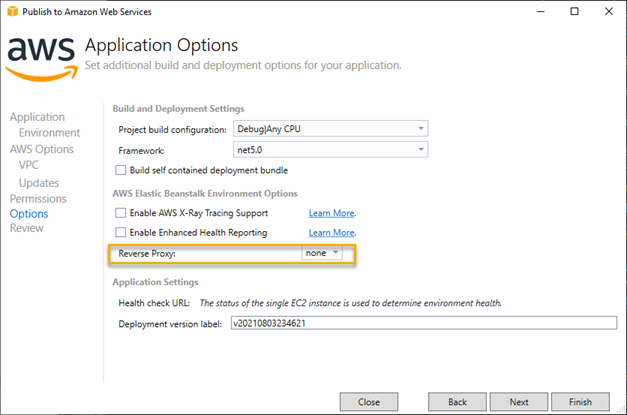Expand the Framework net5.0 dropdown
The image size is (627, 415).
[x=330, y=150]
